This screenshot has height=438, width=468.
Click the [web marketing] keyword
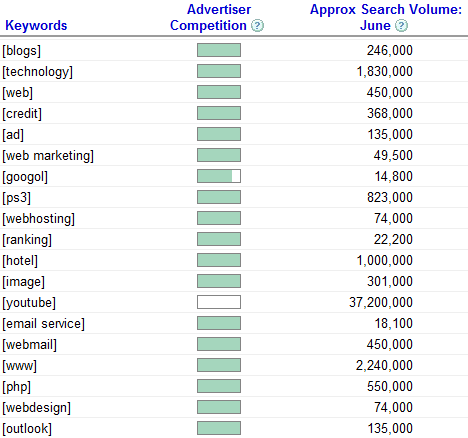[48, 156]
